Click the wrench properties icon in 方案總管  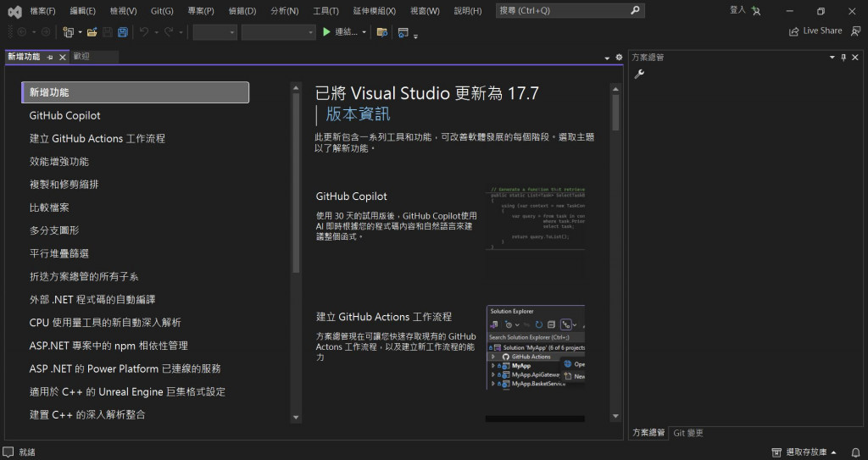click(x=639, y=74)
